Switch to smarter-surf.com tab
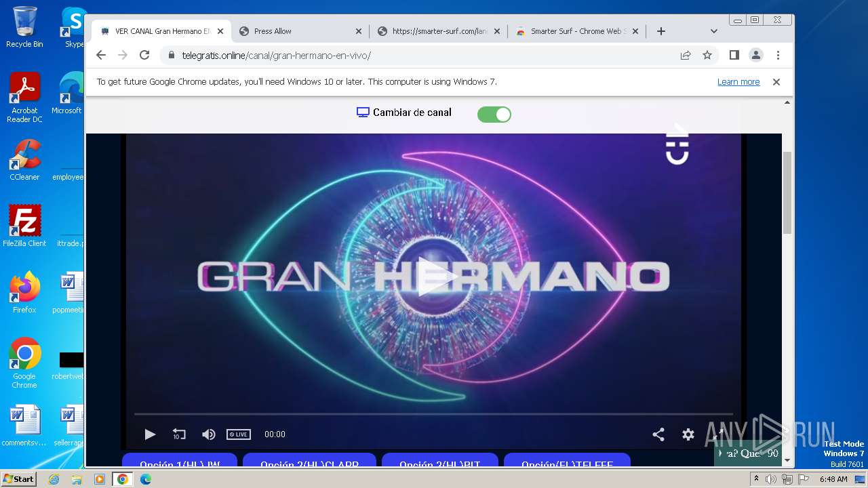This screenshot has height=488, width=868. click(439, 31)
